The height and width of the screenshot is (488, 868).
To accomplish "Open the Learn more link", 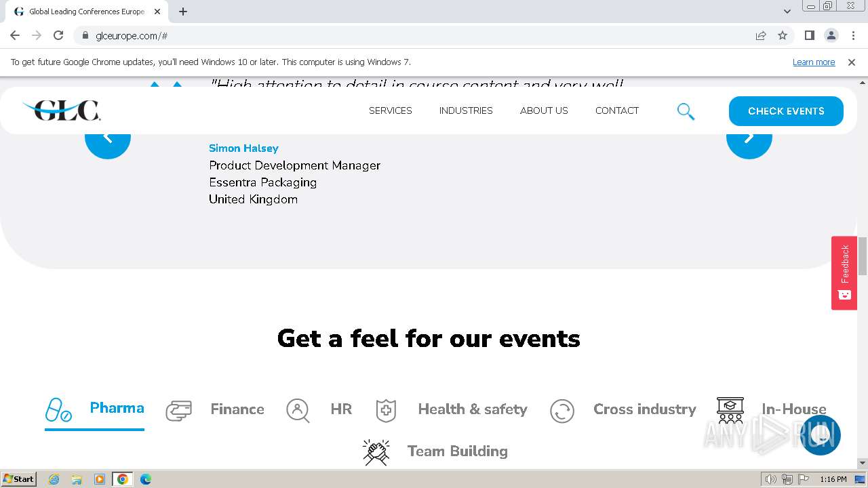I will coord(814,62).
